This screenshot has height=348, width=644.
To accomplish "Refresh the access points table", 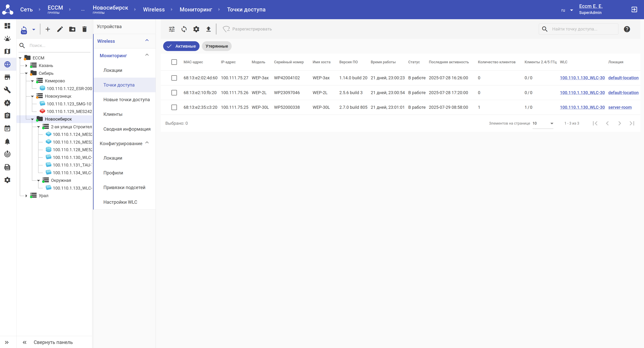I will pyautogui.click(x=184, y=29).
